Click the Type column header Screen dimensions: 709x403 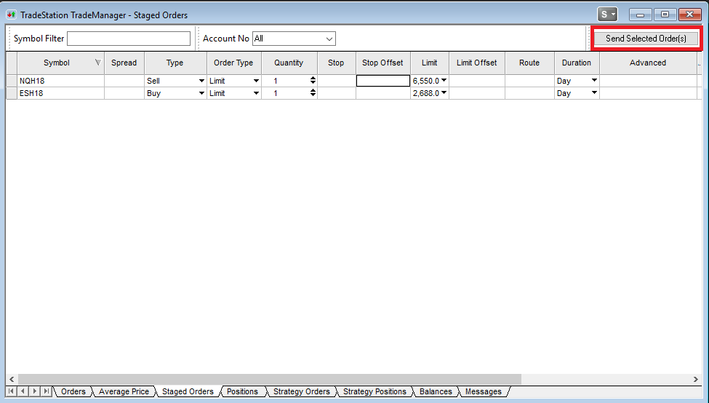click(x=175, y=63)
